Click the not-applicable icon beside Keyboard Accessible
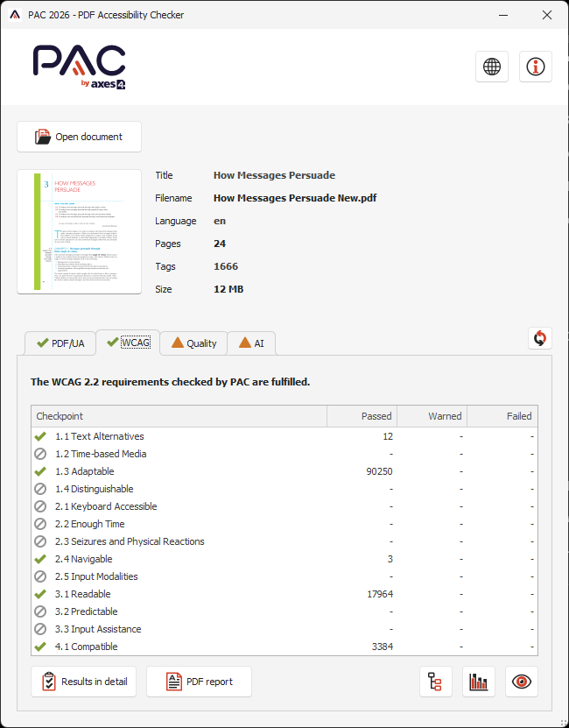 click(x=40, y=506)
